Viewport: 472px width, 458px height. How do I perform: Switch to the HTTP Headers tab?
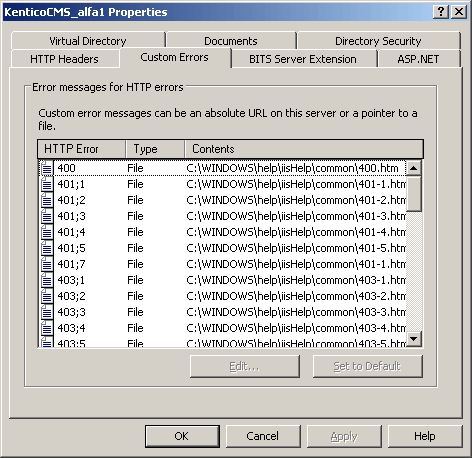coord(65,59)
